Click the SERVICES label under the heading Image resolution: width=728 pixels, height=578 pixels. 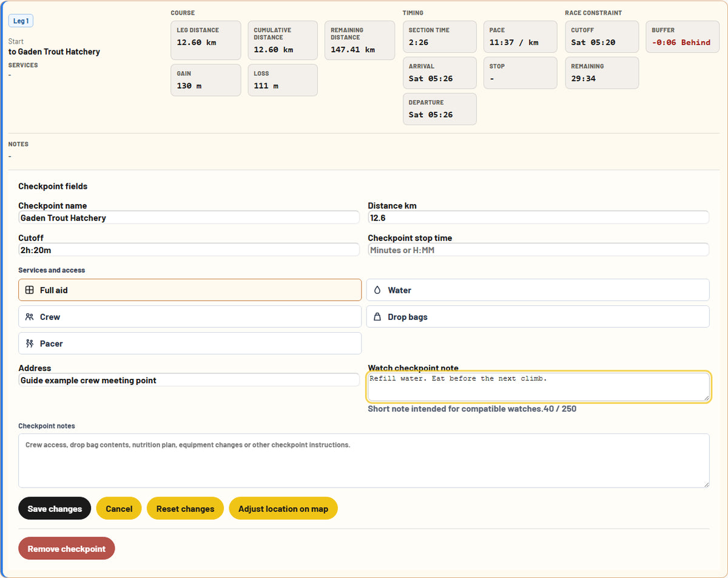[23, 65]
